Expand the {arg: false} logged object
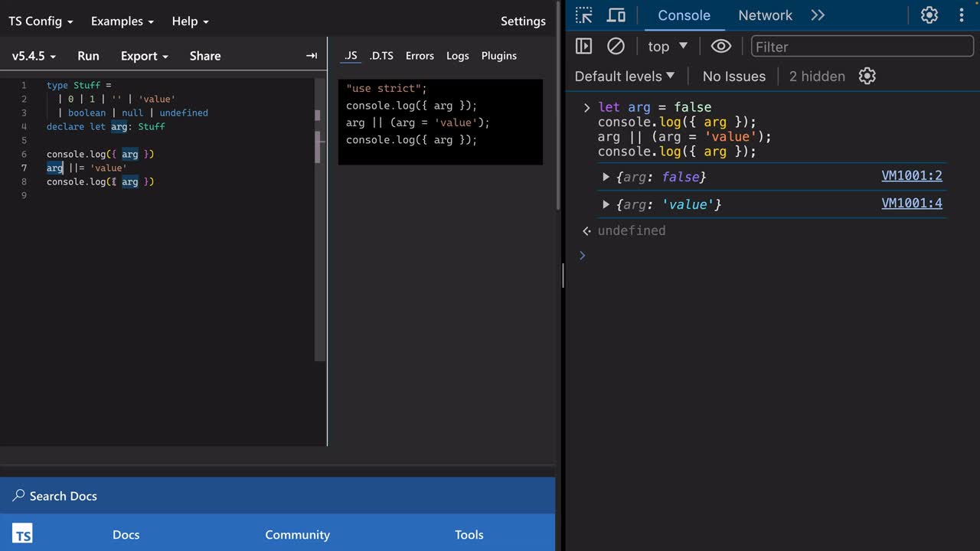The width and height of the screenshot is (980, 551). [x=606, y=177]
